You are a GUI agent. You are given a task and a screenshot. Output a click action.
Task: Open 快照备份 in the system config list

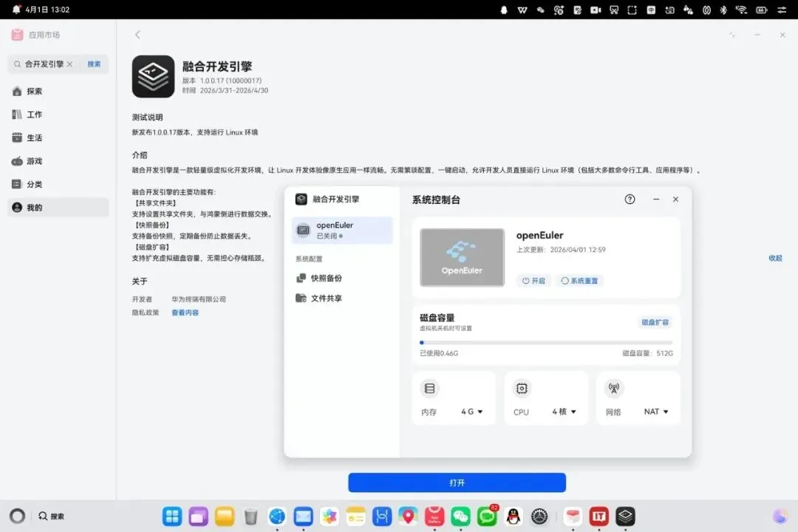[x=319, y=278]
